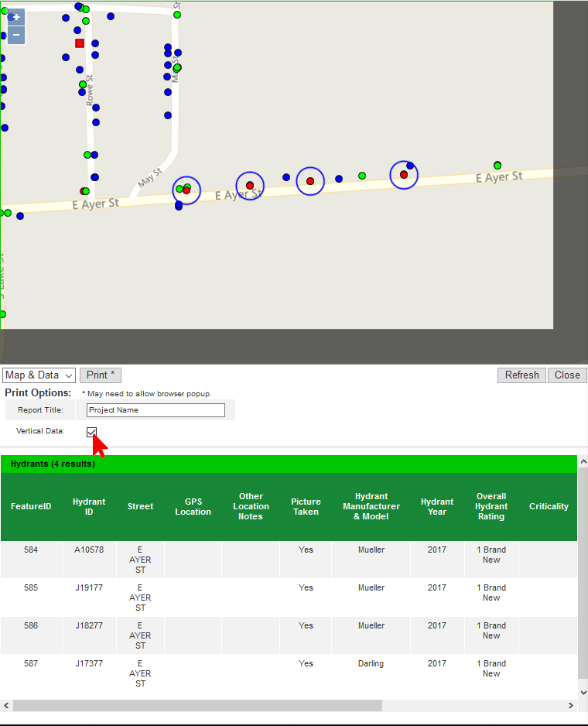588x726 pixels.
Task: Toggle the Vertical Data checkbox
Action: point(92,431)
